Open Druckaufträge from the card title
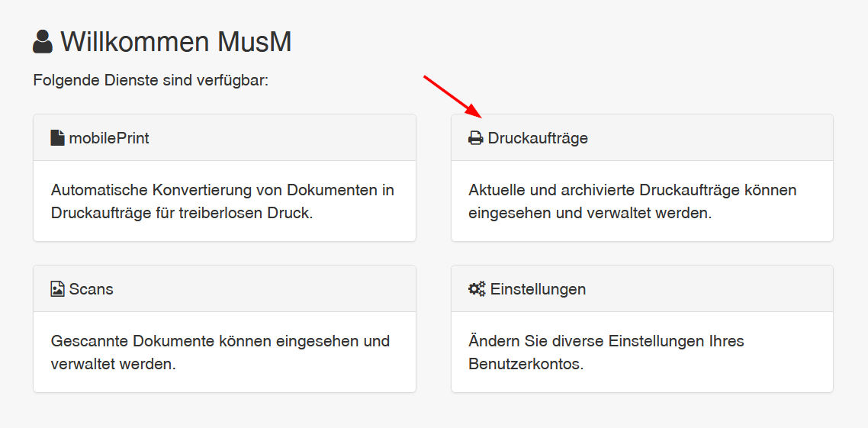This screenshot has width=868, height=428. pyautogui.click(x=538, y=138)
